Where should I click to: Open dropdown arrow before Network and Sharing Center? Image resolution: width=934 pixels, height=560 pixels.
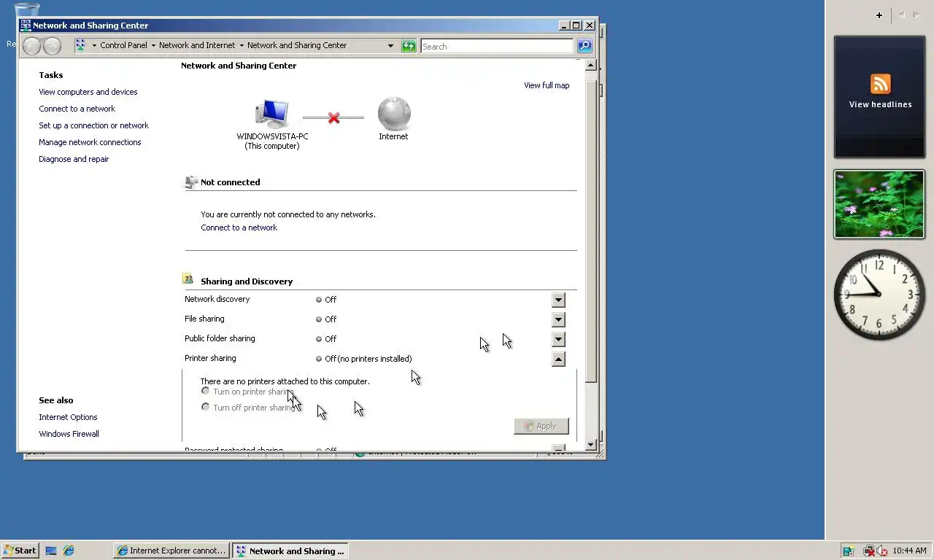pyautogui.click(x=242, y=45)
